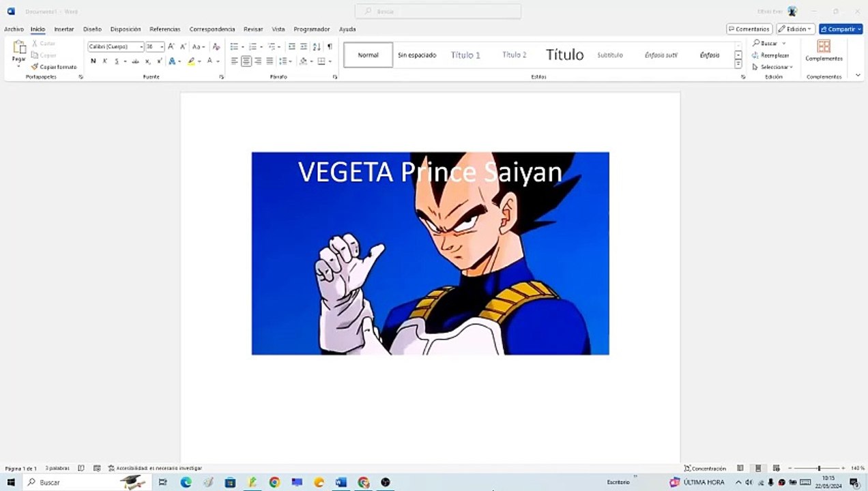Viewport: 868px width, 491px height.
Task: Open Estilos pane launcher
Action: [x=743, y=77]
